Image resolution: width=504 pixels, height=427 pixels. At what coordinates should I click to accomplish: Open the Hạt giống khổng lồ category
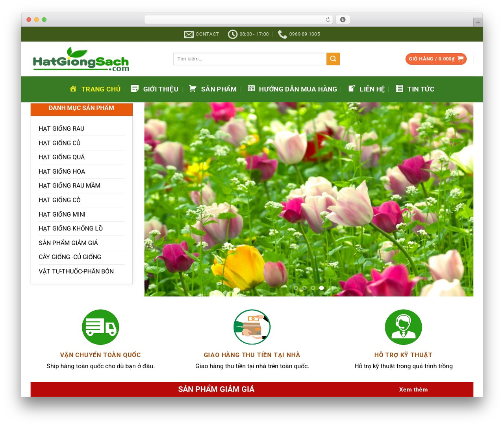71,228
